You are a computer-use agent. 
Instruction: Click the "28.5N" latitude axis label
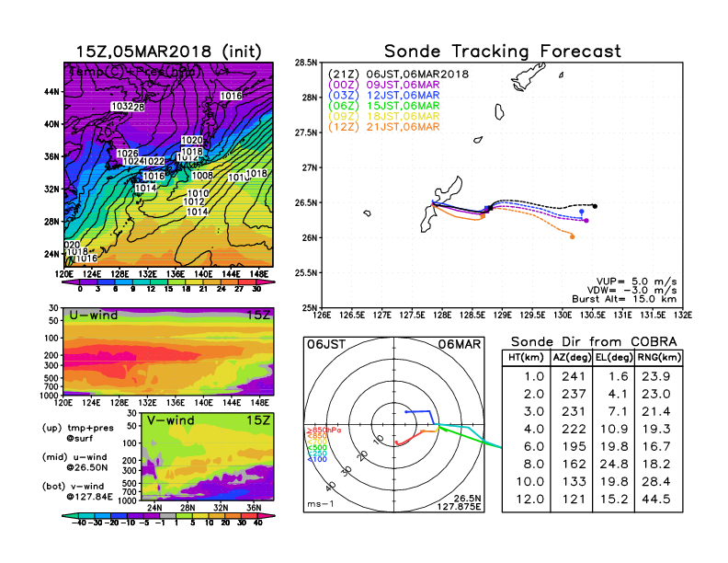point(306,63)
